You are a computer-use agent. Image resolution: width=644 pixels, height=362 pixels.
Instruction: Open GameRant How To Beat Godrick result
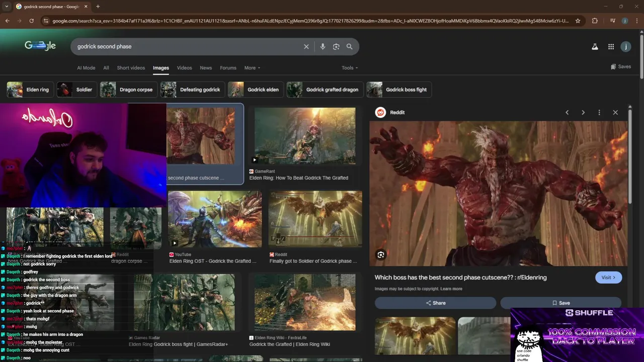tap(305, 137)
